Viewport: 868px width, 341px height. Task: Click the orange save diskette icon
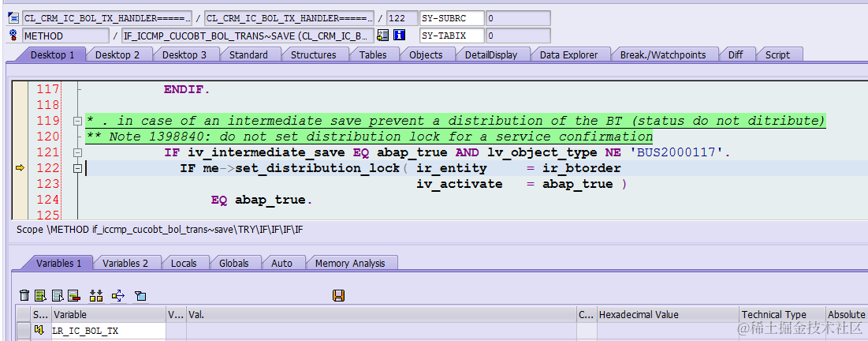click(339, 295)
